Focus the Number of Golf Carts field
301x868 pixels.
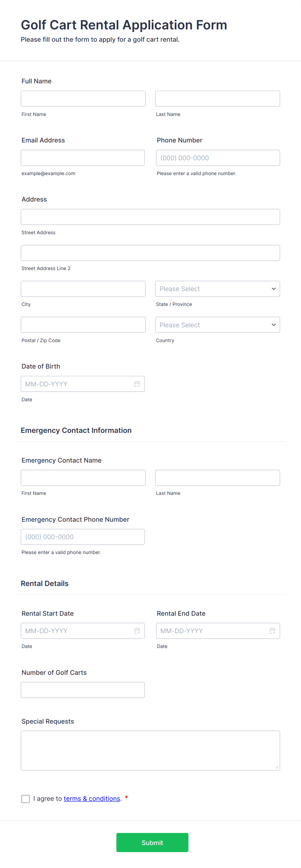(83, 690)
